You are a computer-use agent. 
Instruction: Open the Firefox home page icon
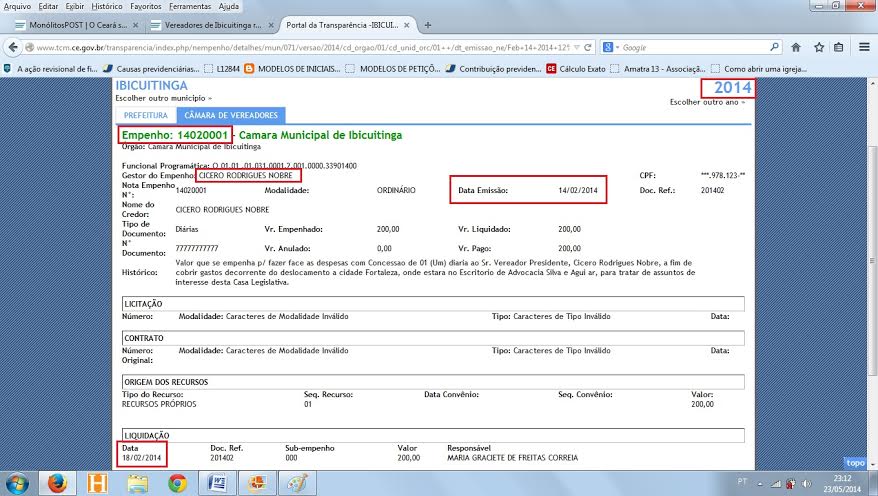pos(796,47)
